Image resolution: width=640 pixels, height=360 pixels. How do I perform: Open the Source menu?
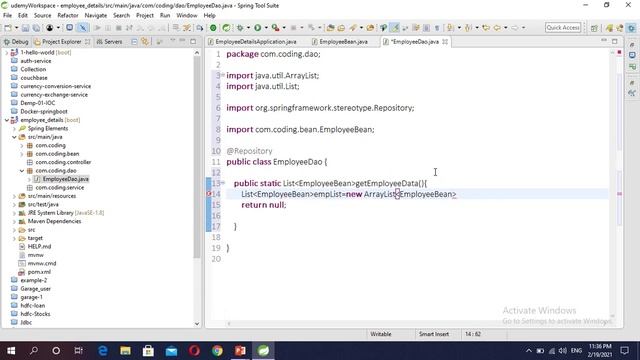42,16
